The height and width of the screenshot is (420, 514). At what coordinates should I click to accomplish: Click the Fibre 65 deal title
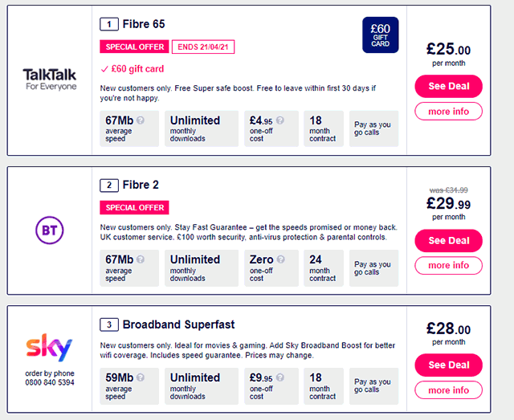(144, 24)
